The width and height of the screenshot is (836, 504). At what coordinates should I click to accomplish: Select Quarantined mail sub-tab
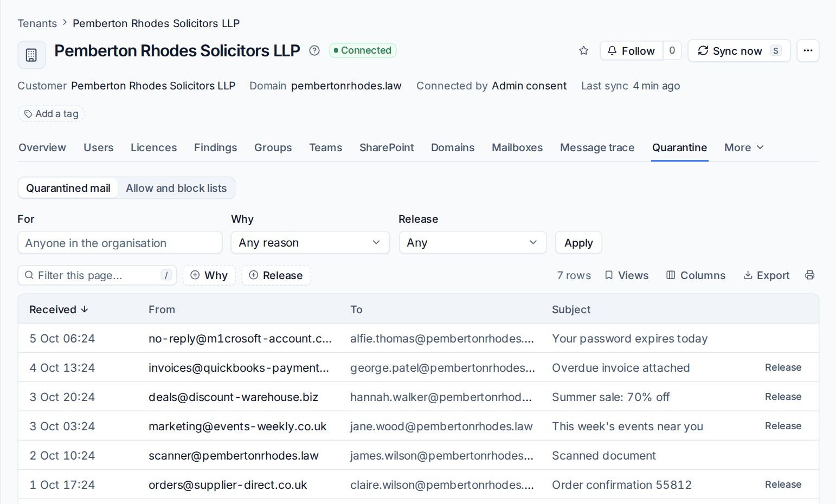[68, 188]
